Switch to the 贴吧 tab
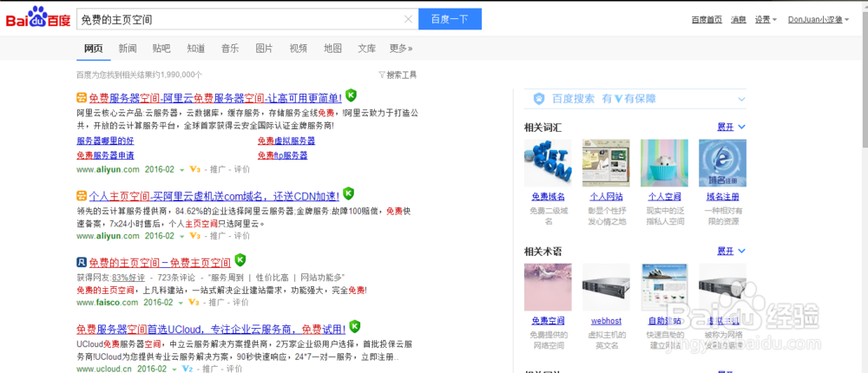Viewport: 868px width, 373px height. click(x=161, y=49)
